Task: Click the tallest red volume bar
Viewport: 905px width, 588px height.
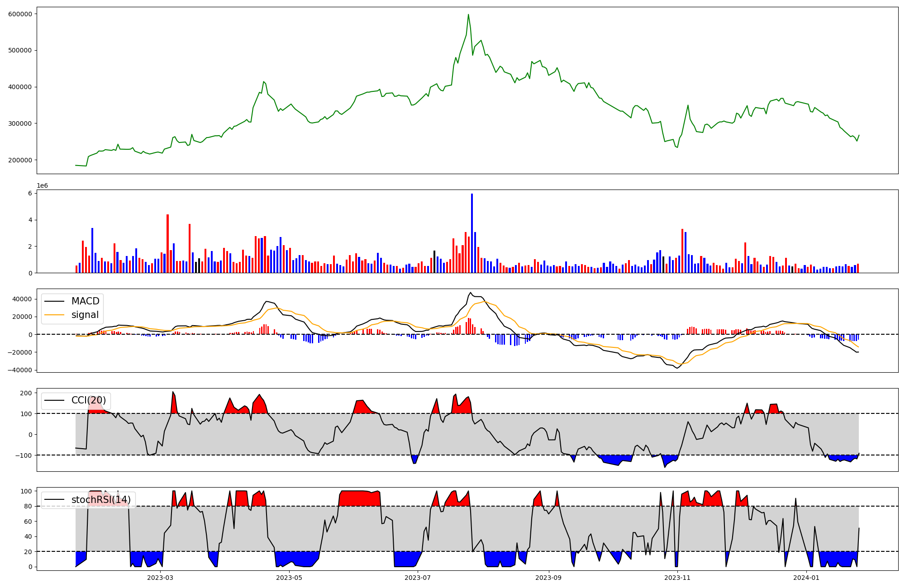Action: pos(167,243)
